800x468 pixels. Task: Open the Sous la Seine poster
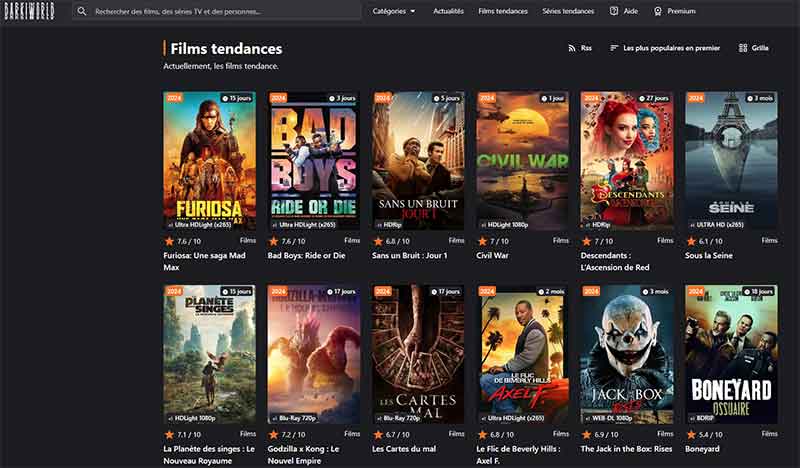coord(731,161)
